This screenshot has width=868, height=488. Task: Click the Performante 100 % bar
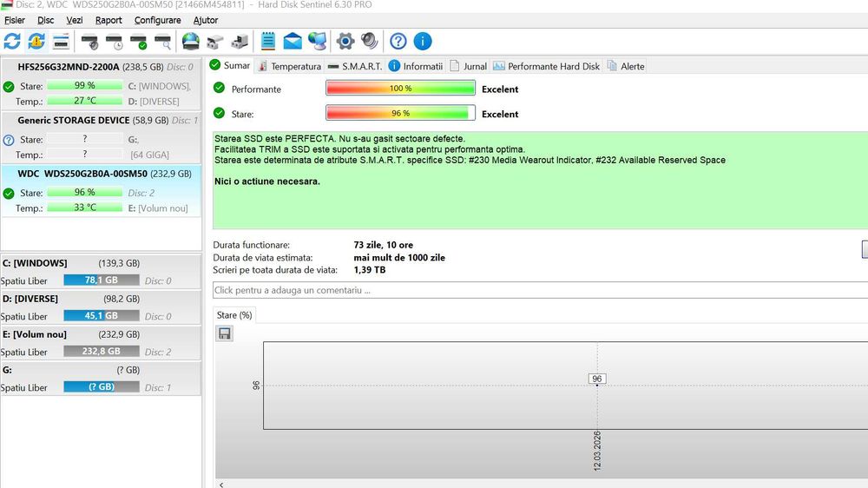click(400, 88)
